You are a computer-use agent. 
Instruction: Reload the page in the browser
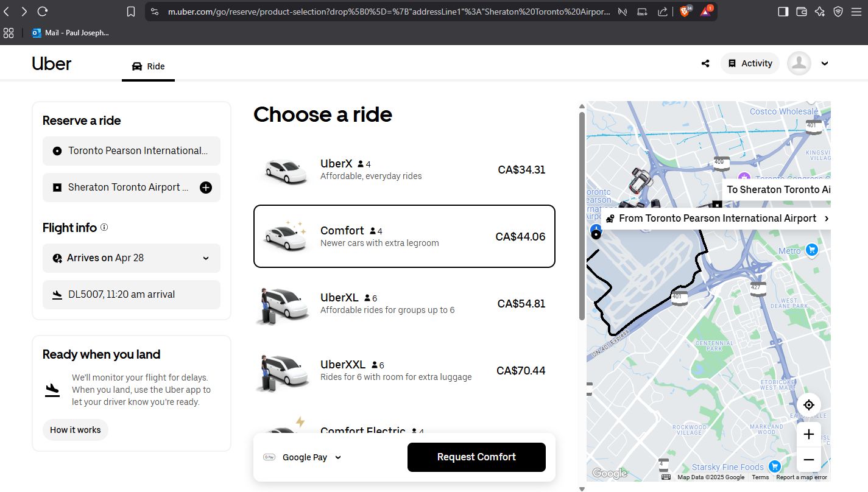tap(43, 12)
